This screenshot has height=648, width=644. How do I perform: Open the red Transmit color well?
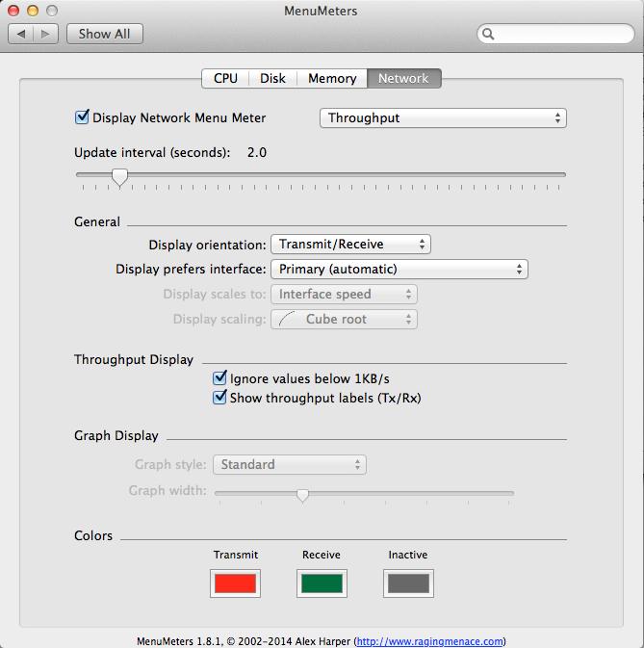coord(235,583)
